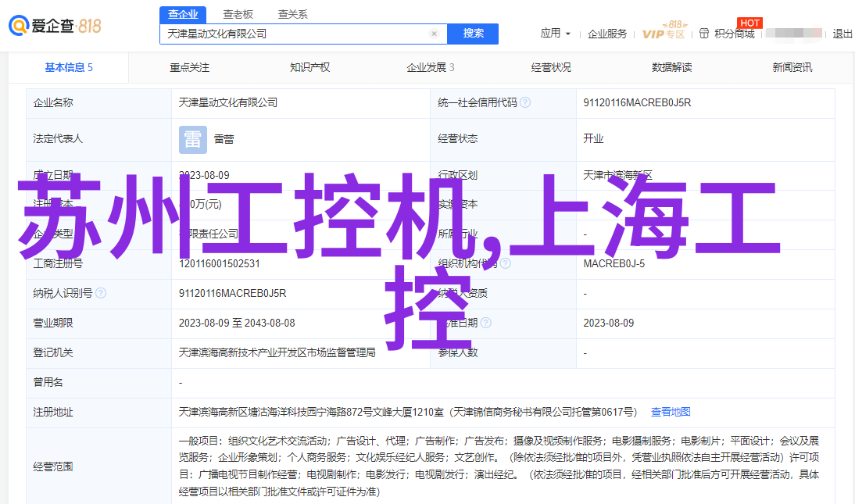Switch to the 查老板 search tab
The width and height of the screenshot is (855, 504).
click(x=238, y=15)
